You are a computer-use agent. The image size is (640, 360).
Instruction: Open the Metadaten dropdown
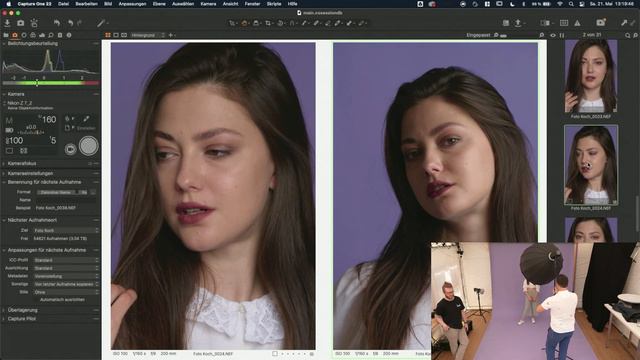tap(66, 276)
